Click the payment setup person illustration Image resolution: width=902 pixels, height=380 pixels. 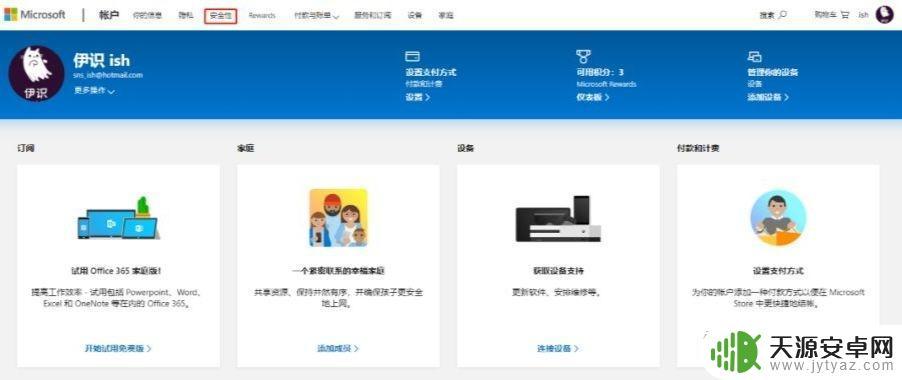tap(778, 218)
